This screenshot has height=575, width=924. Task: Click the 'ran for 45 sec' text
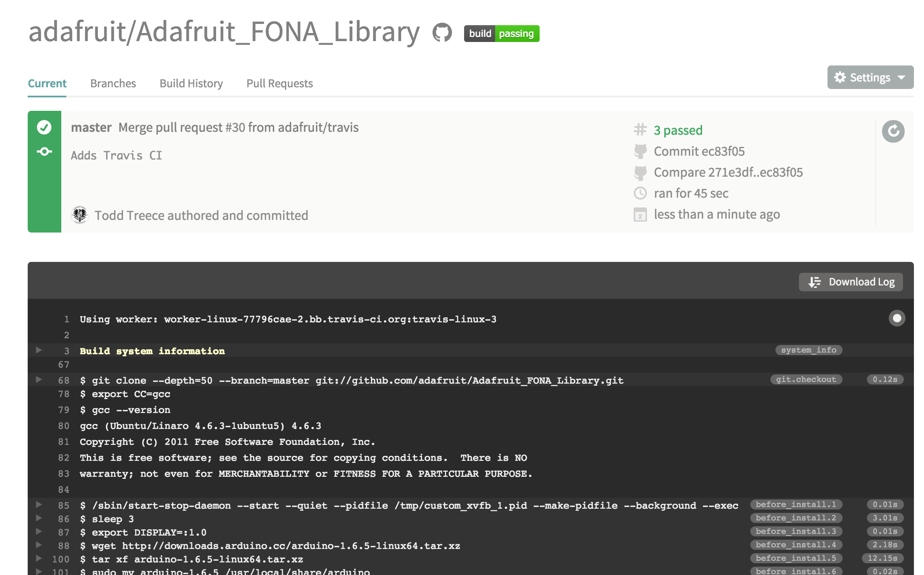pos(691,193)
